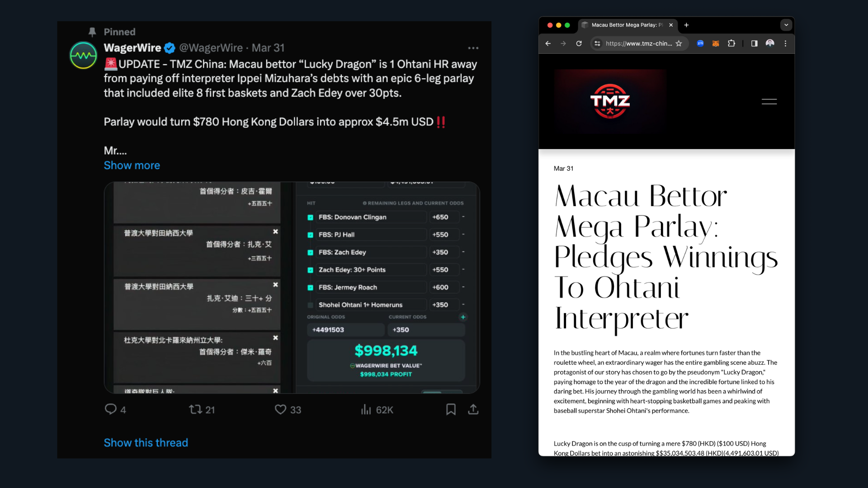Toggle the Shohei Ohtani 1+ Homeruns checkbox
Viewport: 868px width, 488px height.
coord(311,305)
